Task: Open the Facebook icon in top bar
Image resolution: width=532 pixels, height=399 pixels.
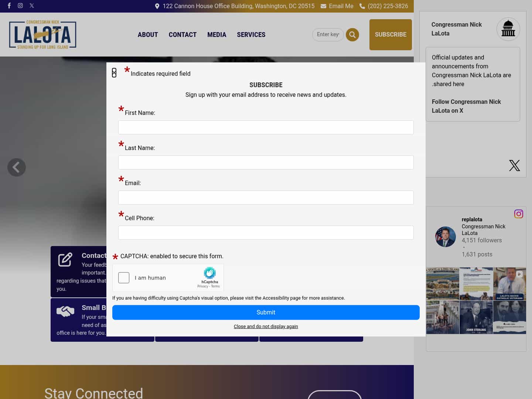Action: tap(9, 6)
